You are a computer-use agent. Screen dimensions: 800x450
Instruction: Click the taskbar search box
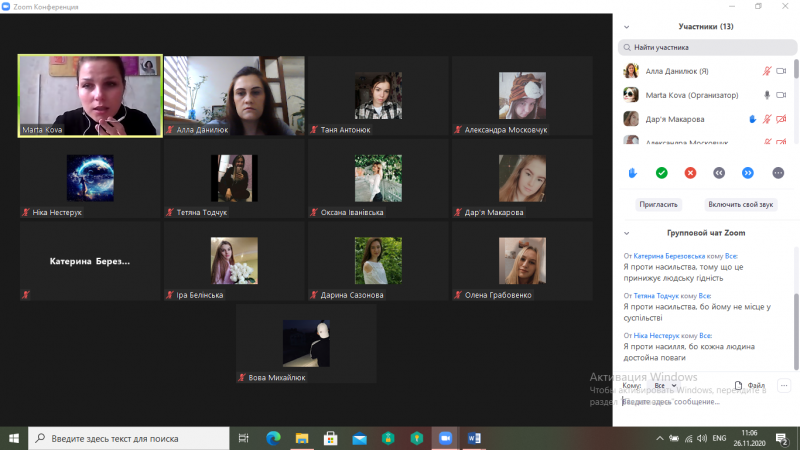pyautogui.click(x=129, y=438)
